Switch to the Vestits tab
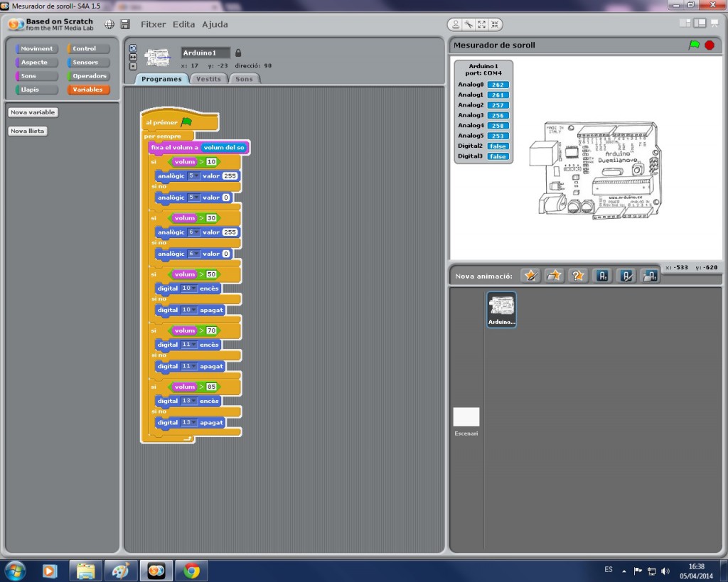 point(207,79)
